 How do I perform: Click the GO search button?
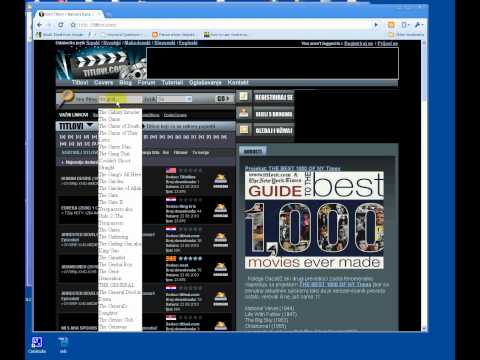coord(223,99)
